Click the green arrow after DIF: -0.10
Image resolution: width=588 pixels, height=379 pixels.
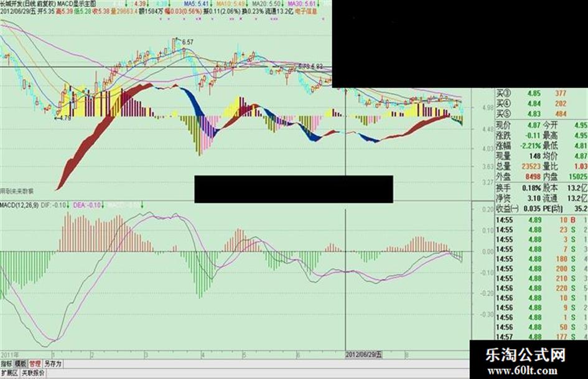click(x=68, y=205)
